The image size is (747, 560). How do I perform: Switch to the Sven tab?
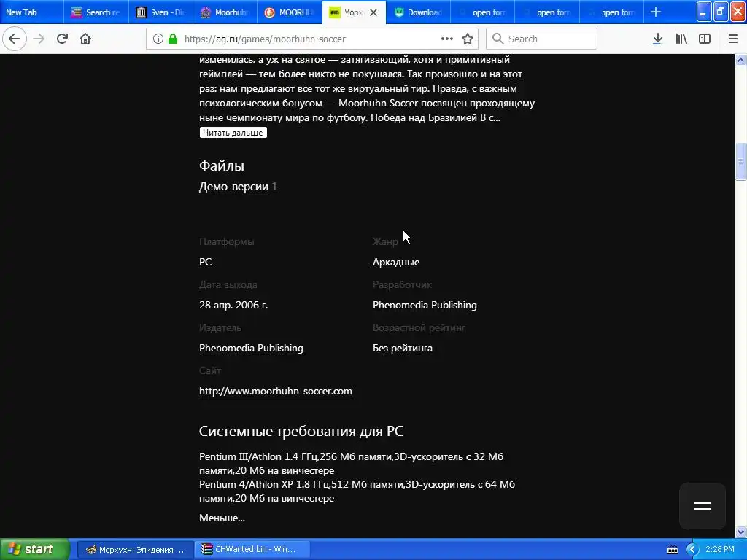coord(160,12)
